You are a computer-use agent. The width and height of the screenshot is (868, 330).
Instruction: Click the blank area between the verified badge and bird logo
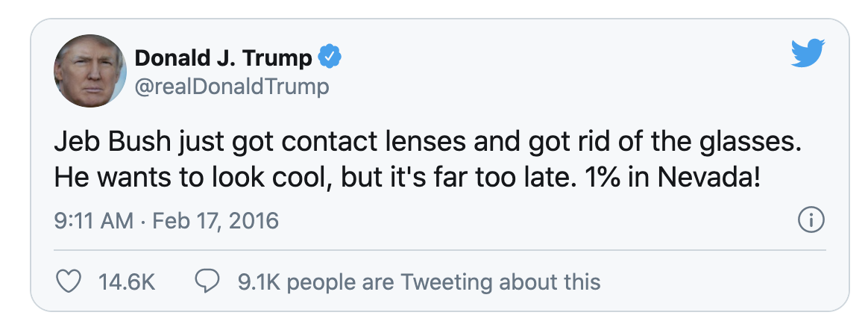[x=566, y=57]
